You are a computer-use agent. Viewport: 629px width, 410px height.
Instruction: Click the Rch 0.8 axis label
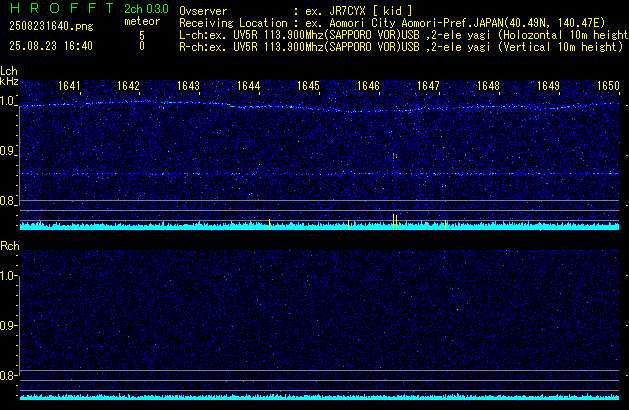click(x=7, y=375)
